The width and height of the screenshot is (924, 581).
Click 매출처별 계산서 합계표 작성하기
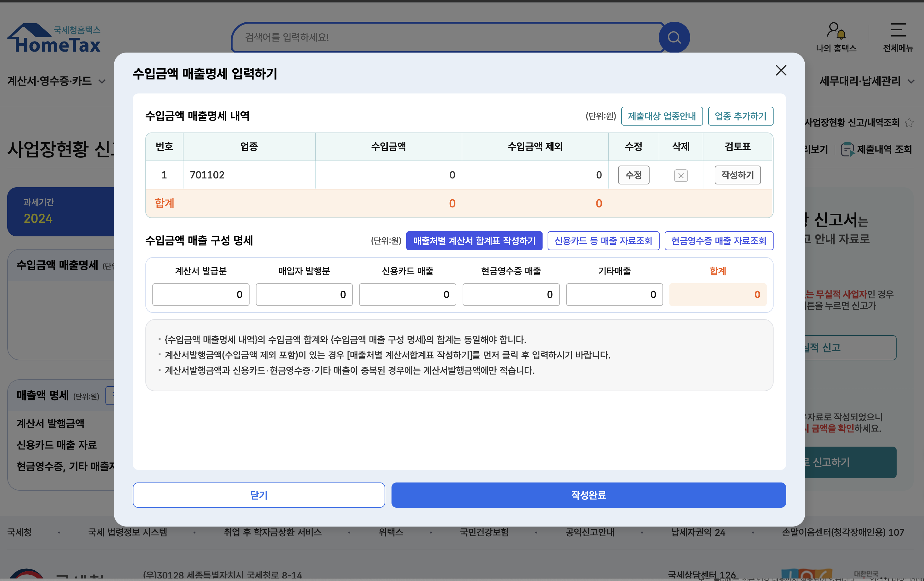[x=474, y=240]
